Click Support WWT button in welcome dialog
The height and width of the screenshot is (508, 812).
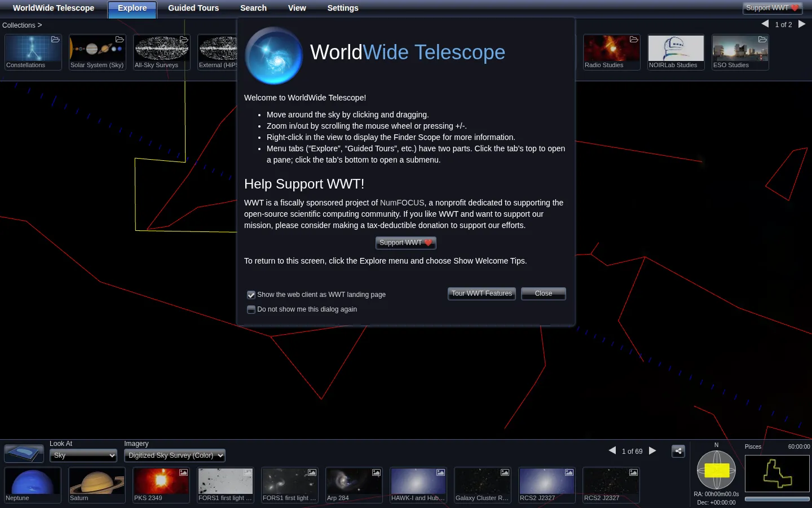click(x=406, y=243)
